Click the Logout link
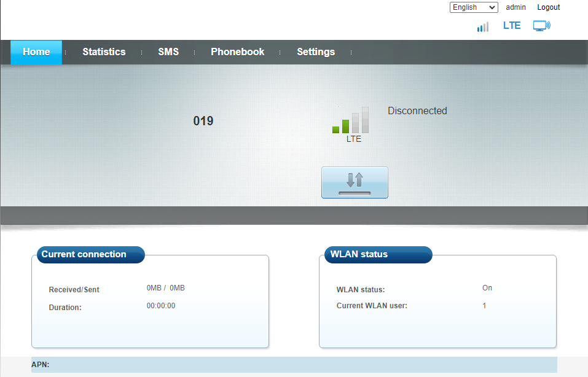 548,7
